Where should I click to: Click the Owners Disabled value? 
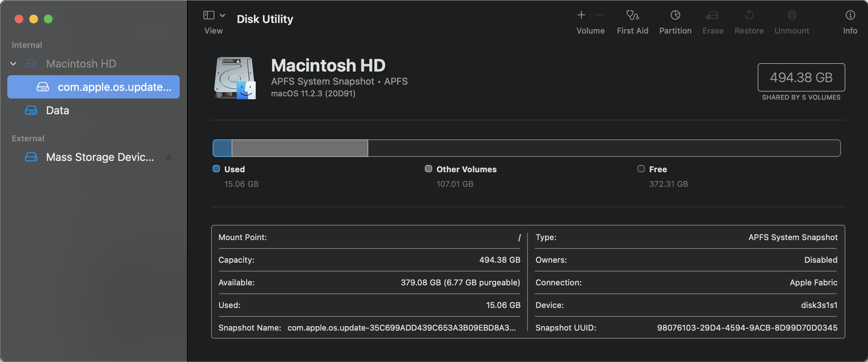[x=821, y=260]
